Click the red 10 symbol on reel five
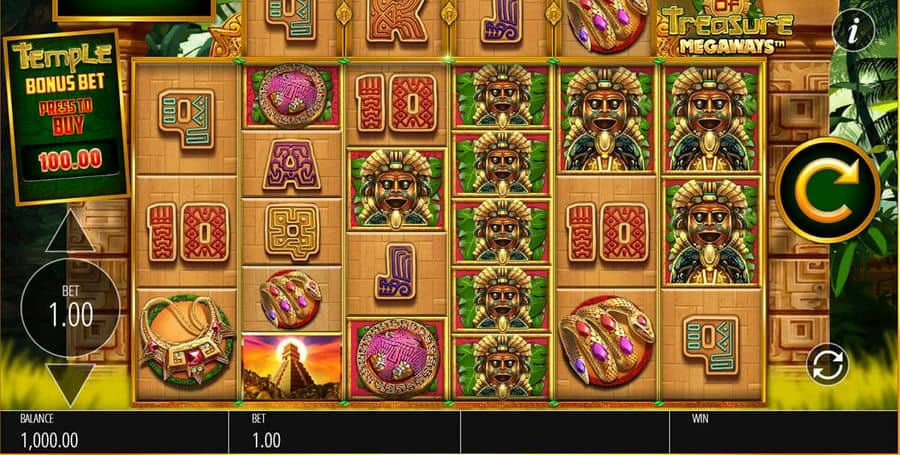 click(x=607, y=232)
